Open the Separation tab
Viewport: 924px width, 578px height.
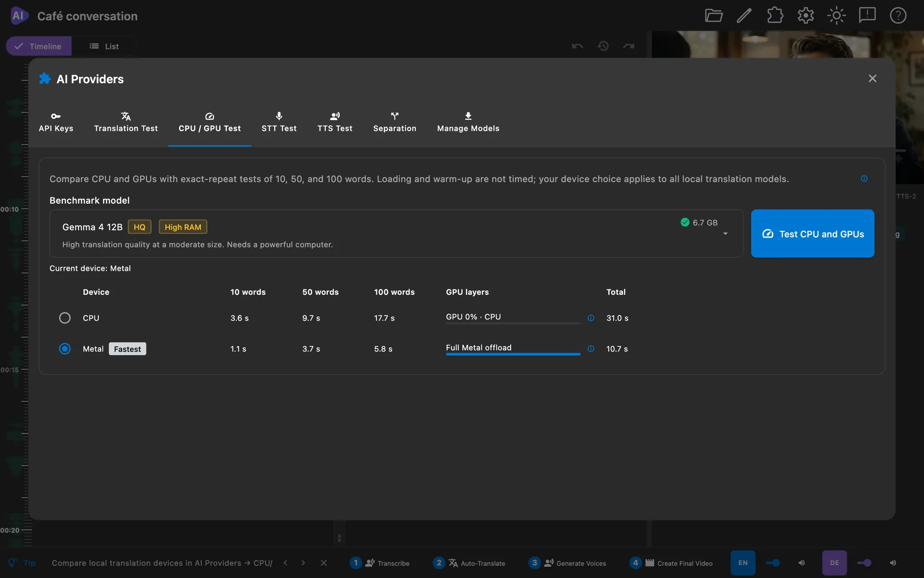pyautogui.click(x=395, y=122)
